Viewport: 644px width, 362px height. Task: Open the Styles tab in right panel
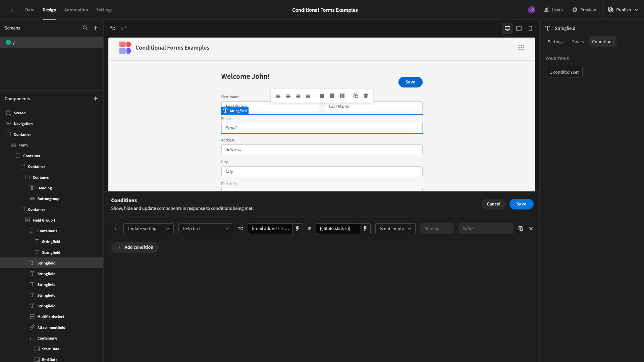[578, 42]
